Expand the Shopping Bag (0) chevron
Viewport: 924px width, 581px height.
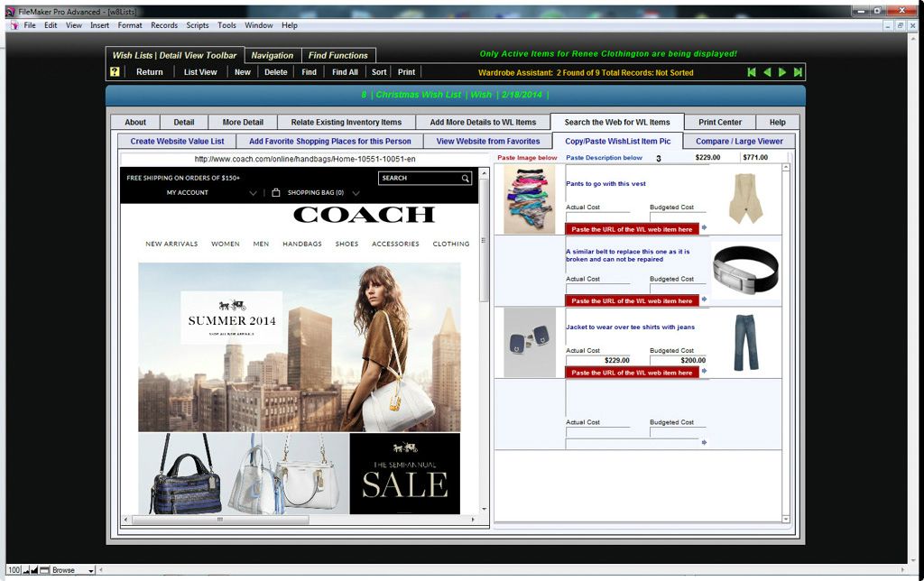coord(356,193)
